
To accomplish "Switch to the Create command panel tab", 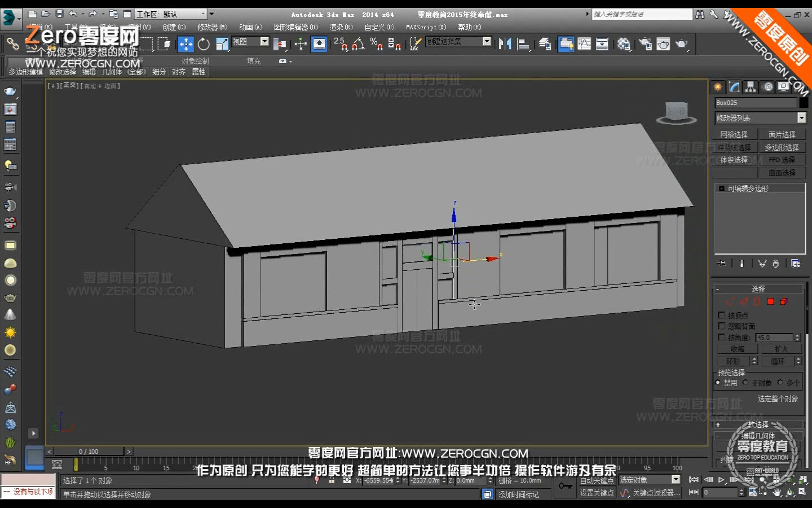I will click(718, 87).
